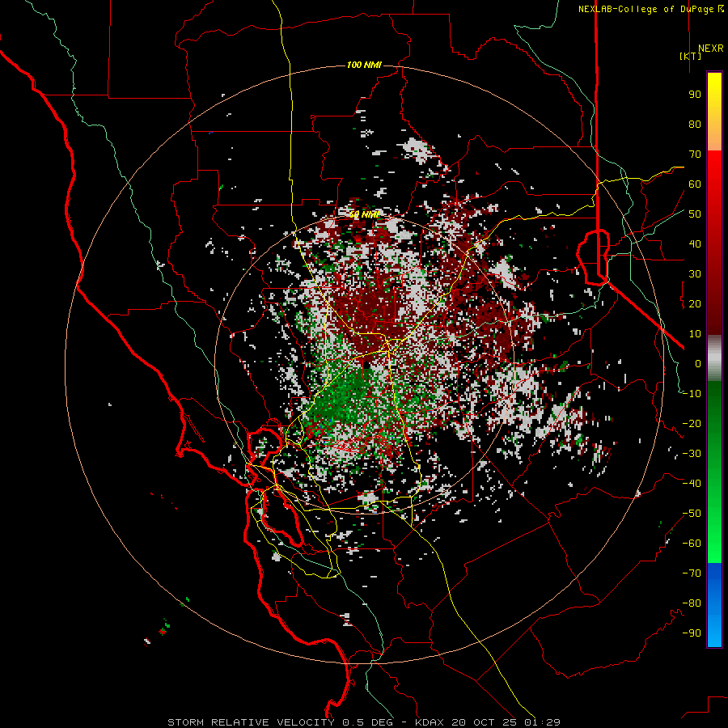Click the 60 value on the velocity scale
Screen dimensions: 728x728
695,184
